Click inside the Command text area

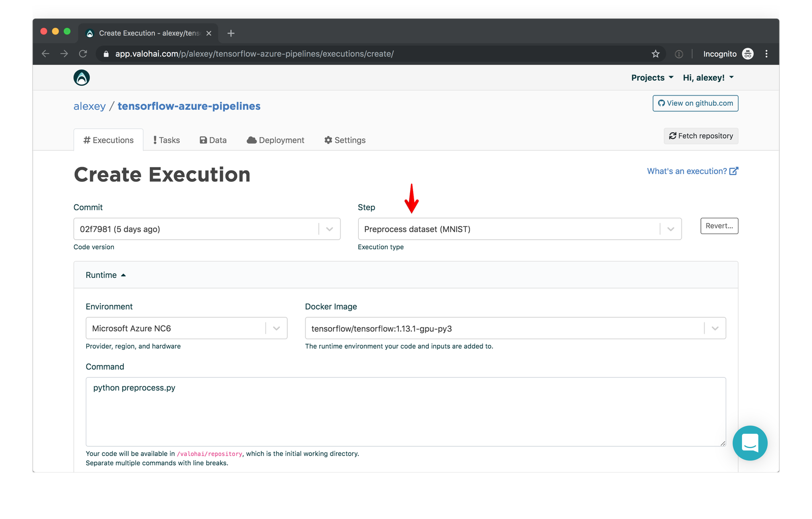coord(405,412)
